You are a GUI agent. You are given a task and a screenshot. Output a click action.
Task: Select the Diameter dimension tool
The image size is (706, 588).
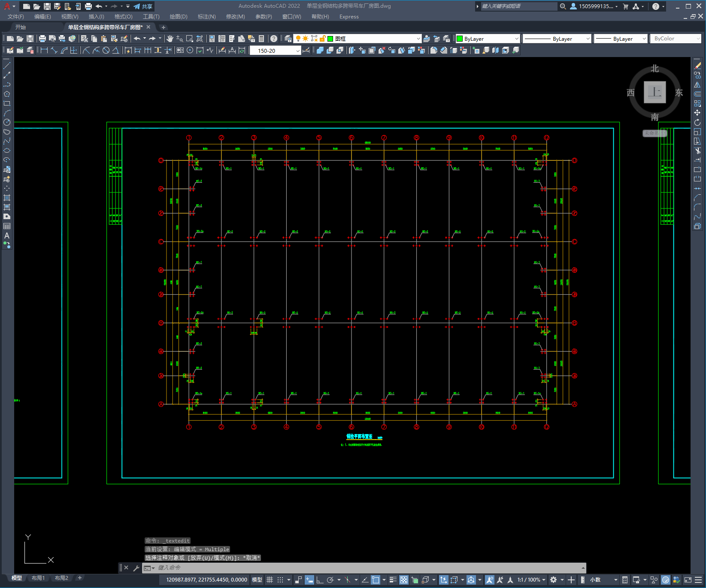click(106, 50)
